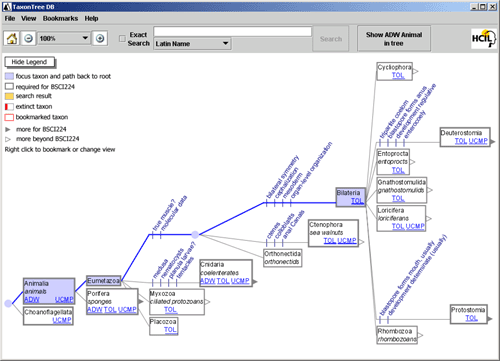Click the bilateral symmetry trait label

click(283, 177)
